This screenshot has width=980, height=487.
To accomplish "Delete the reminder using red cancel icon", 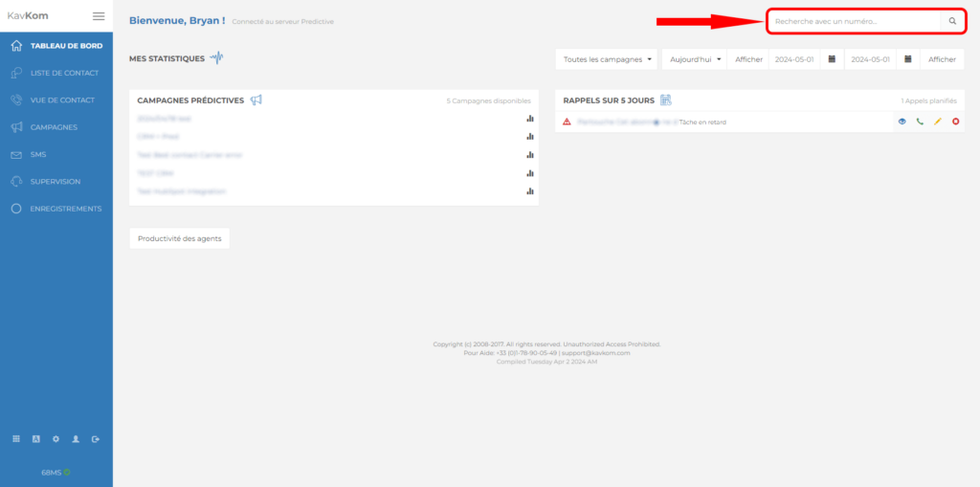I will 956,122.
